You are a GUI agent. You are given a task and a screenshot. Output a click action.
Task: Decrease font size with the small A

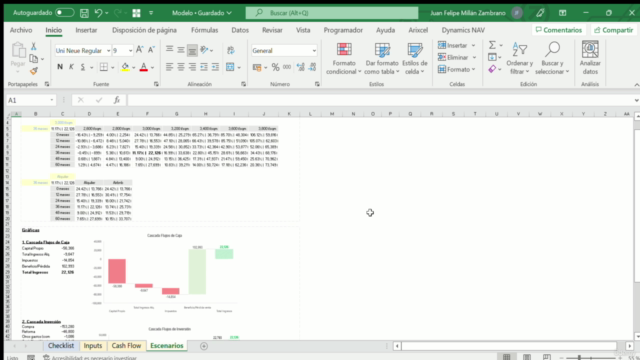click(151, 50)
